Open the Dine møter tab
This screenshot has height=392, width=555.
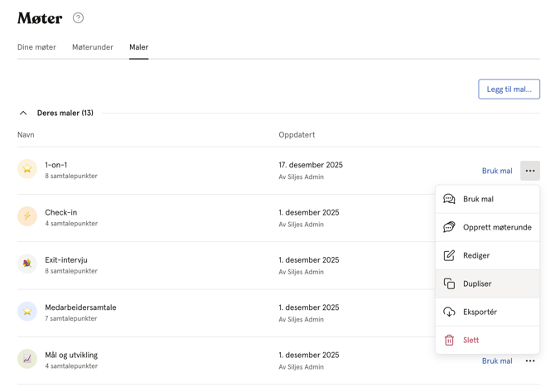(x=36, y=47)
